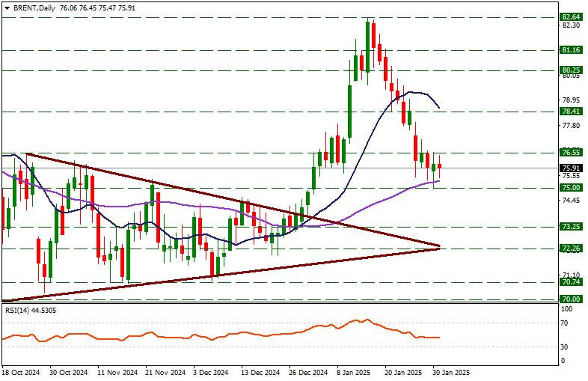Viewport: 588px width, 381px height.
Task: Select the 75.55 price axis tick
Action: [571, 176]
